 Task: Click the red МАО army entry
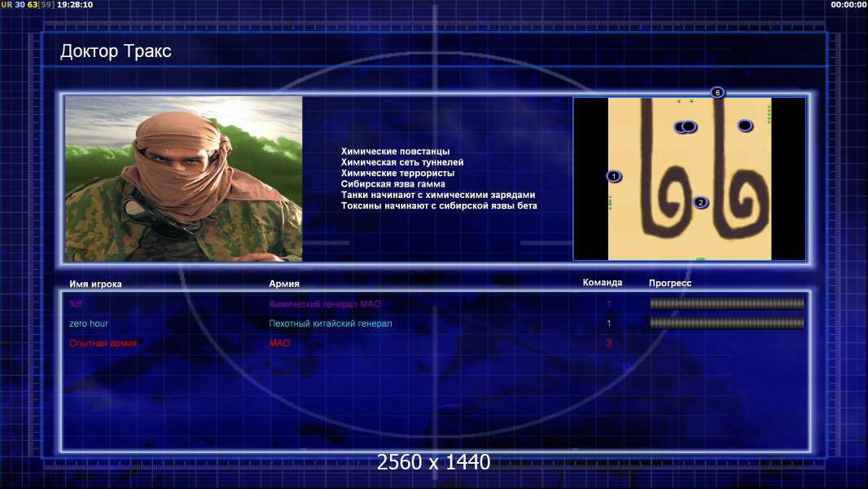(279, 343)
